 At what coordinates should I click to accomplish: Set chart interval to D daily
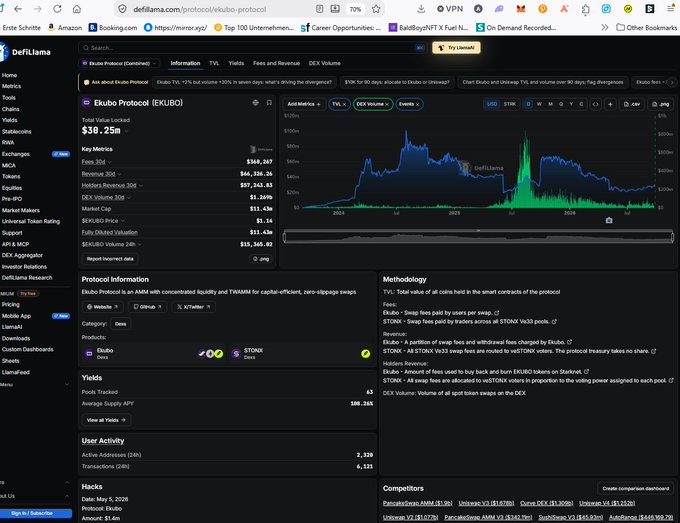point(528,104)
